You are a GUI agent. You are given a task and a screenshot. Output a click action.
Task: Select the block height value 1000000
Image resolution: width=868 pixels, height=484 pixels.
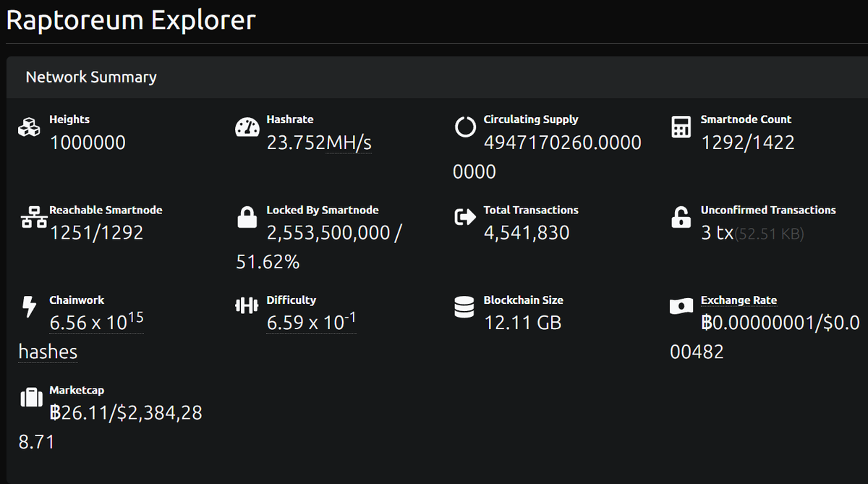[x=88, y=143]
